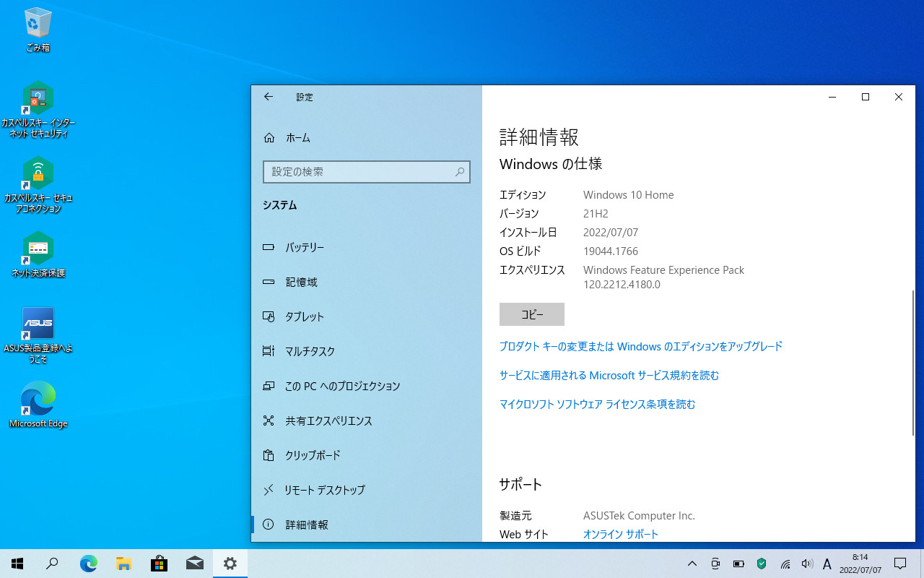Open File Explorer from the taskbar

(123, 564)
